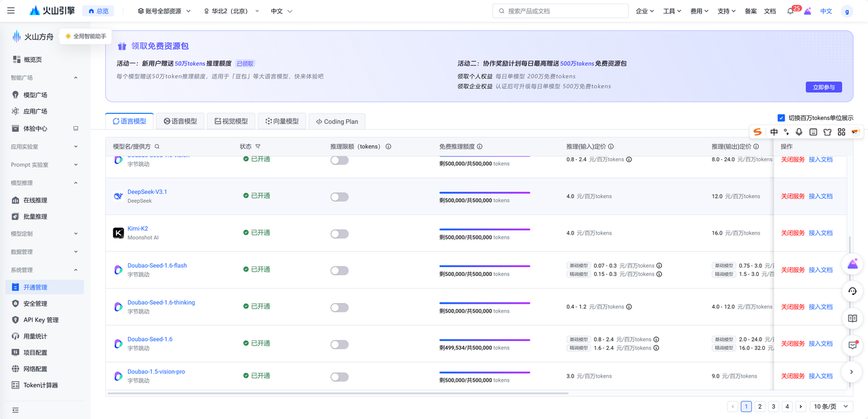Click the user avatar in top bar
Image resolution: width=868 pixels, height=419 pixels.
click(846, 12)
